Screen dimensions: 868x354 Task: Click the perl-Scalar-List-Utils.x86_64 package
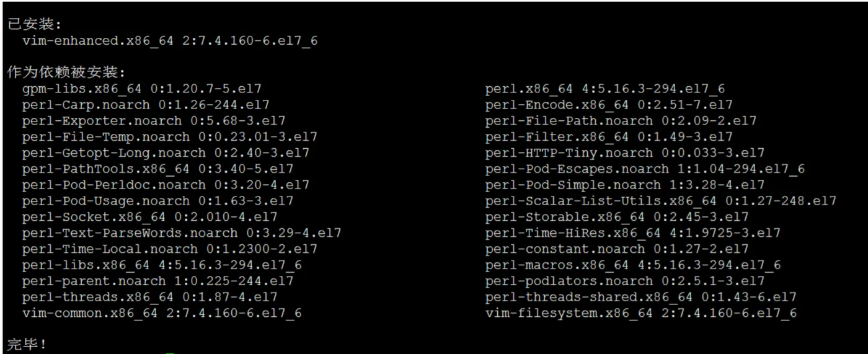(660, 201)
